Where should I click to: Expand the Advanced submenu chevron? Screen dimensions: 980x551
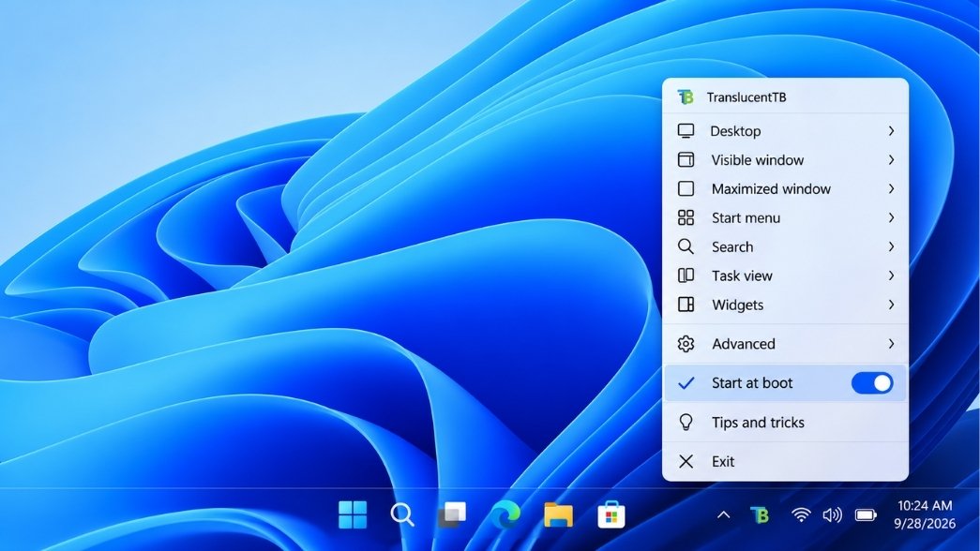pos(891,344)
